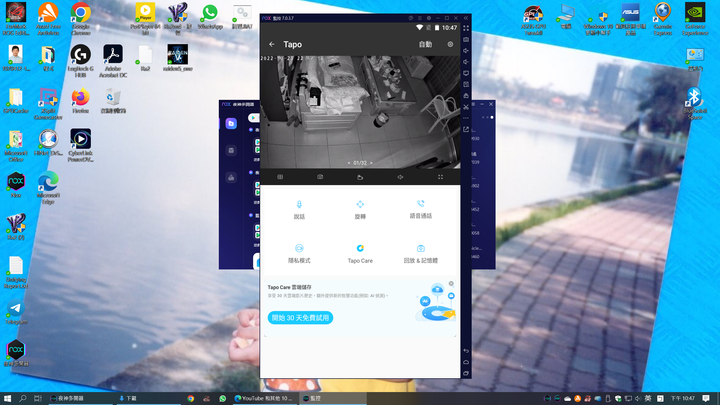
Task: Go back using the Tapo back arrow
Action: point(271,45)
